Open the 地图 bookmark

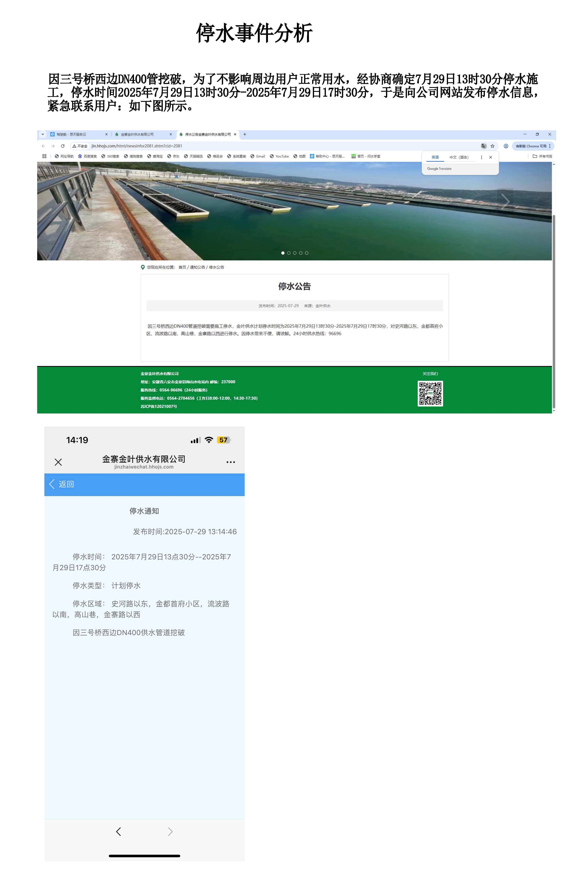(299, 157)
